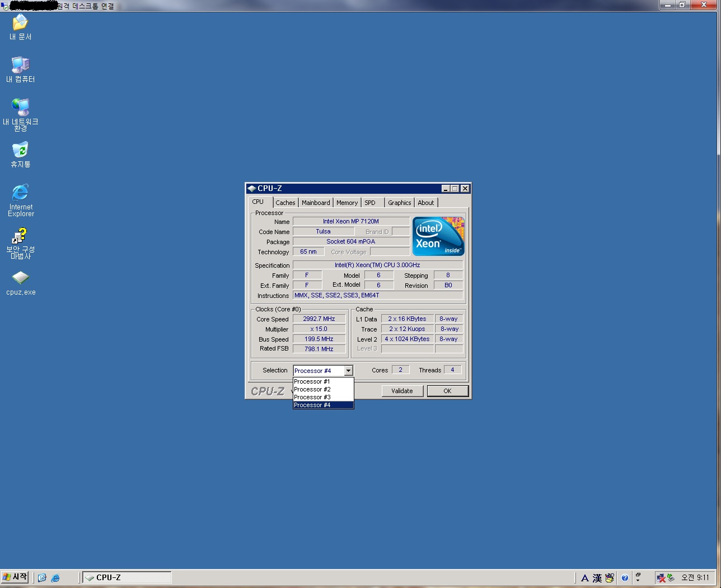Click the Technology value 65 nm
Image resolution: width=721 pixels, height=588 pixels.
[x=308, y=251]
